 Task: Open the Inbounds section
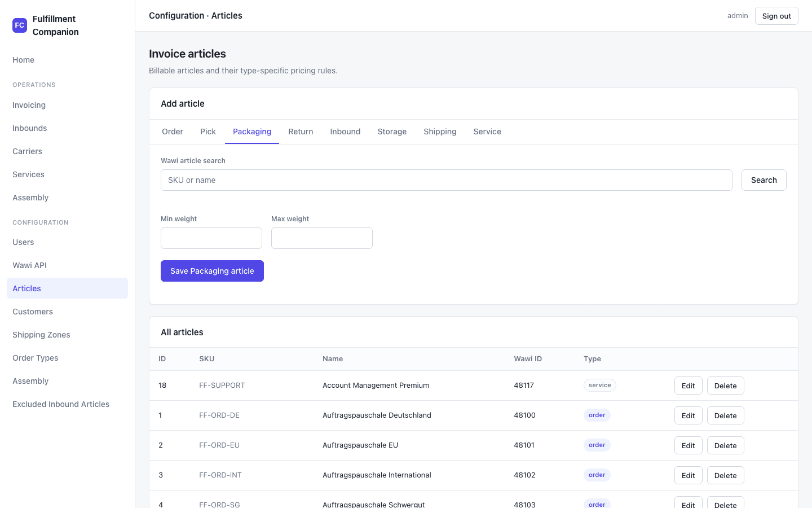67,128
